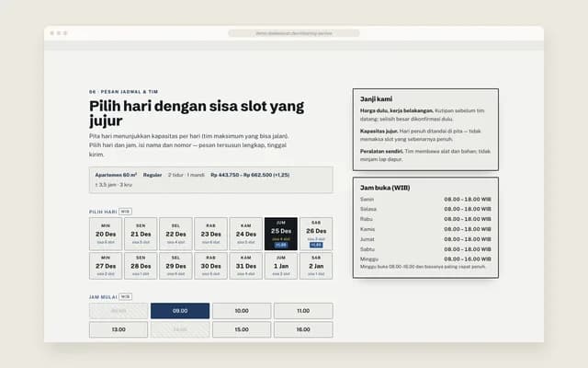Image resolution: width=588 pixels, height=368 pixels.
Task: Click the Selasa opening hours row
Action: point(425,209)
